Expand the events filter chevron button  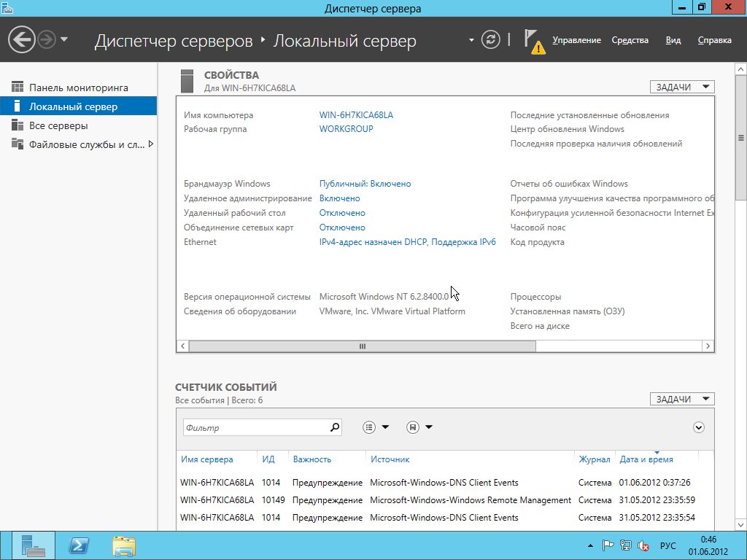click(698, 427)
